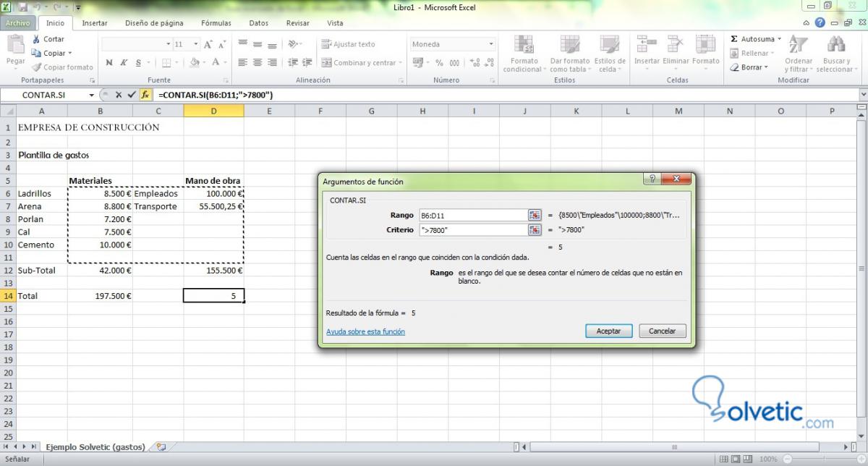The image size is (868, 466).
Task: Toggle italic (K) formatting
Action: point(124,63)
